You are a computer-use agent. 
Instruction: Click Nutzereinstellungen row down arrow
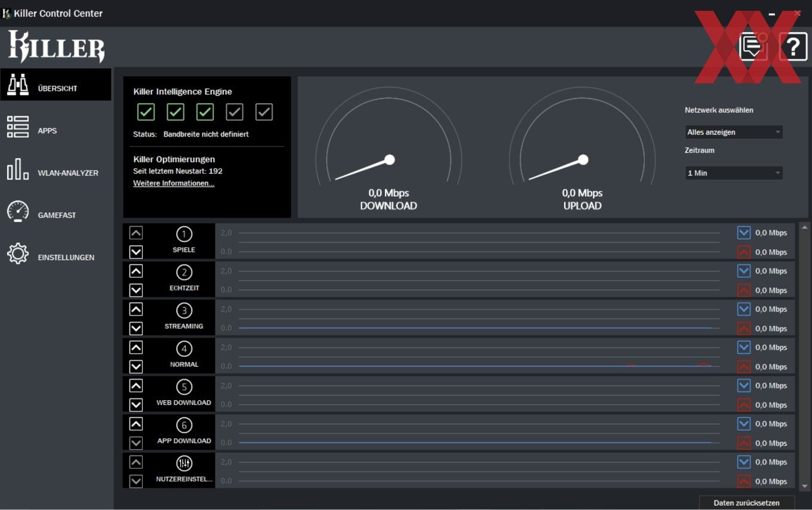click(x=136, y=481)
